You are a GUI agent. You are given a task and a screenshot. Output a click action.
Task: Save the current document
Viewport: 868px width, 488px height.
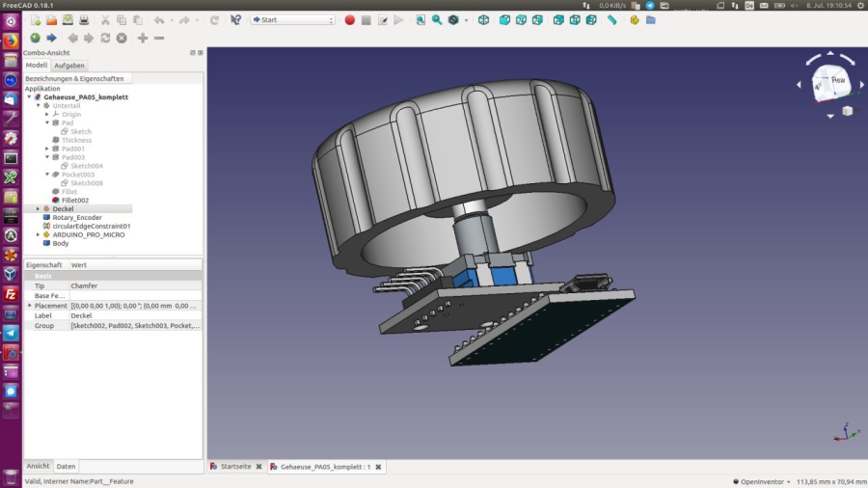coord(68,20)
